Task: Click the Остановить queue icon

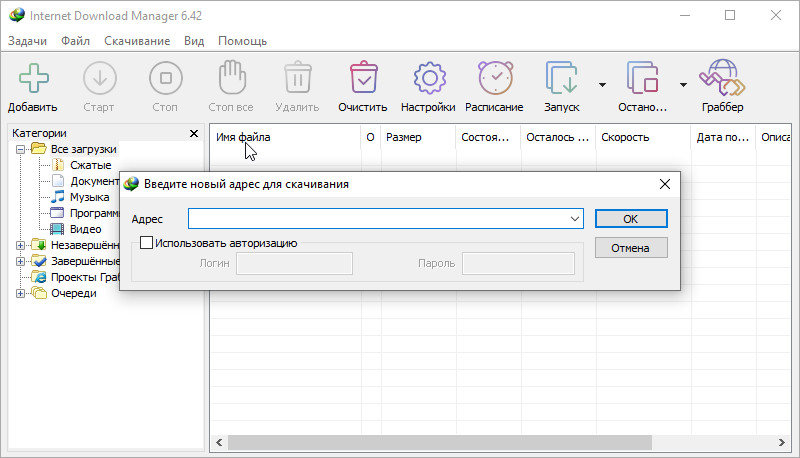Action: (641, 79)
